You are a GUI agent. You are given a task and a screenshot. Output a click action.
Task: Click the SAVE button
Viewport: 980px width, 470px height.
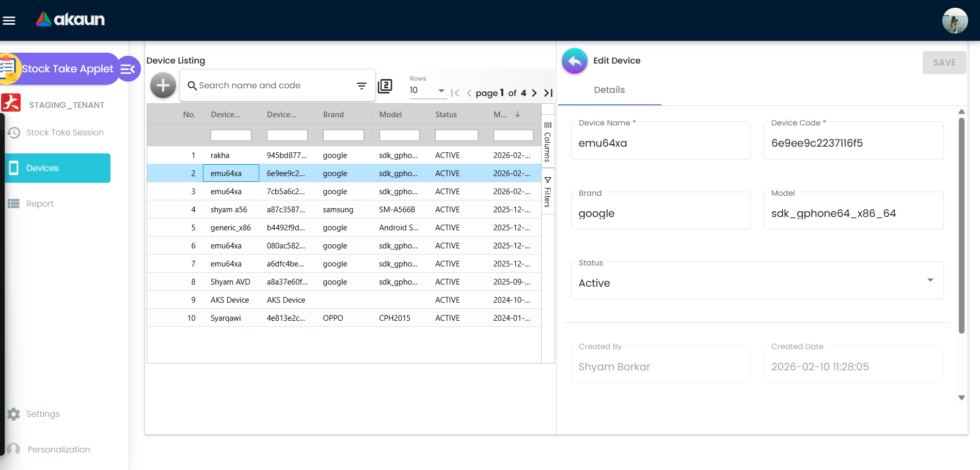pyautogui.click(x=944, y=62)
